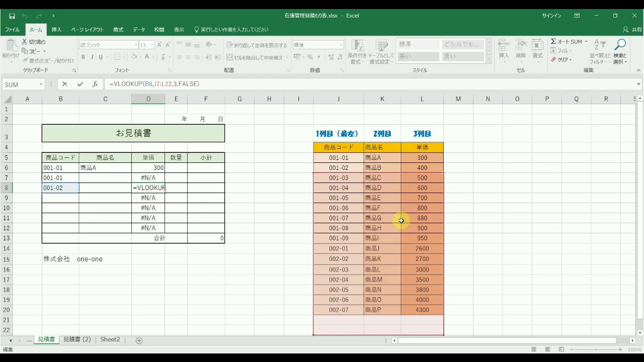
Task: Toggle Wrap Text (折り返して全体を表示する)
Action: coord(257,45)
